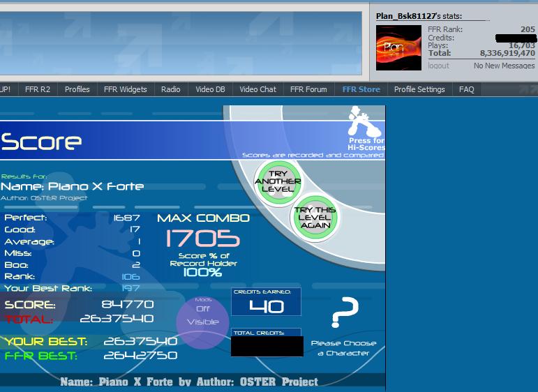Open the Radio menu item

coord(170,89)
